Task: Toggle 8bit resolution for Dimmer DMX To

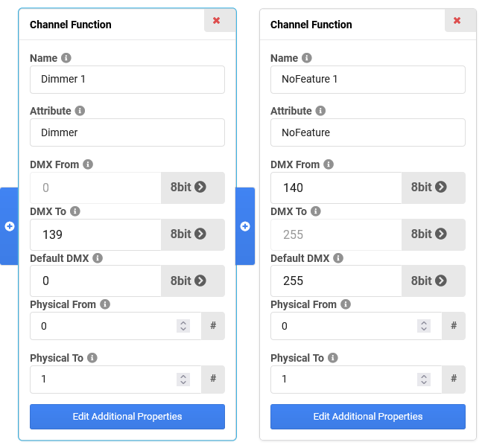Action: tap(192, 234)
